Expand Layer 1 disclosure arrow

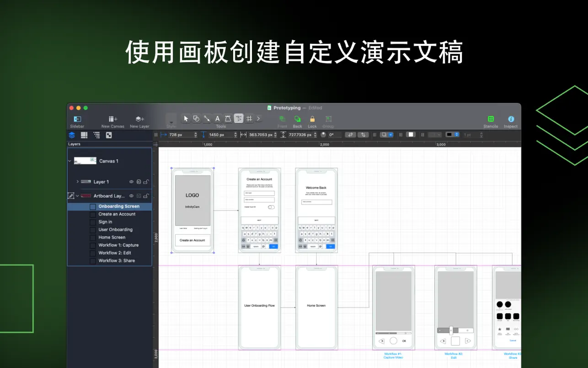(x=77, y=182)
